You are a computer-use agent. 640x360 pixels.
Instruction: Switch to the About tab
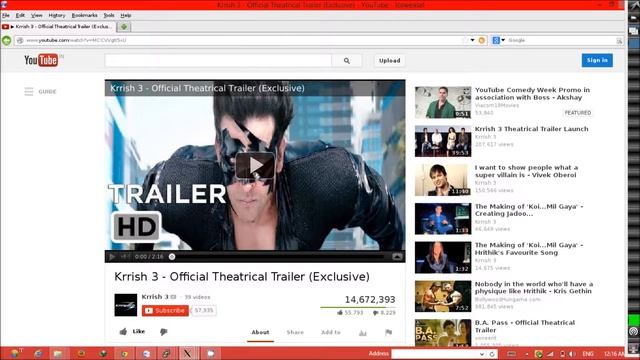[260, 332]
